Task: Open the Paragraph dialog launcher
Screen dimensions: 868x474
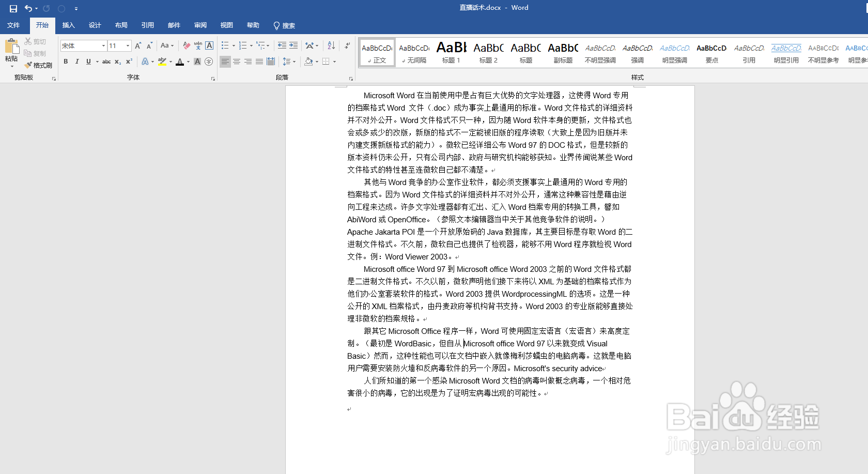Action: (351, 79)
